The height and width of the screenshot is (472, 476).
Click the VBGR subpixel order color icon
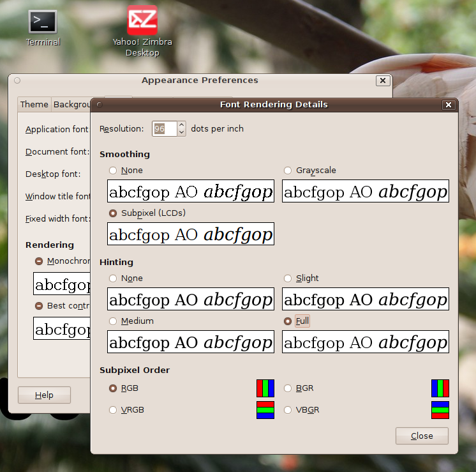tap(440, 410)
